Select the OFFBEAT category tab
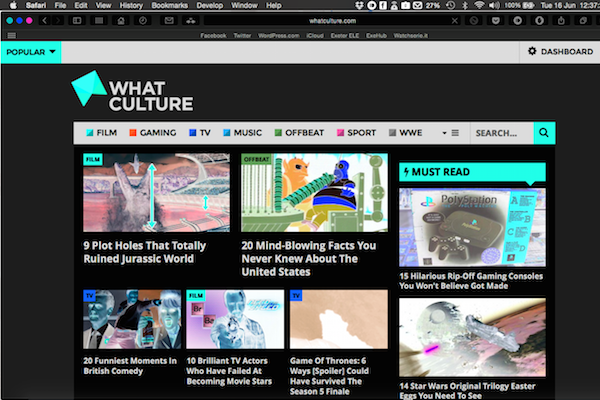 click(299, 133)
